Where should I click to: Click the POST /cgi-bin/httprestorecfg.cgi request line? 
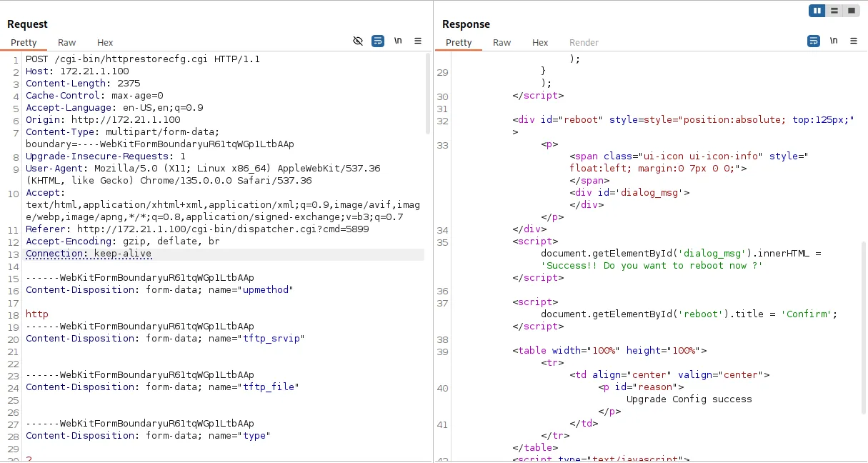143,59
